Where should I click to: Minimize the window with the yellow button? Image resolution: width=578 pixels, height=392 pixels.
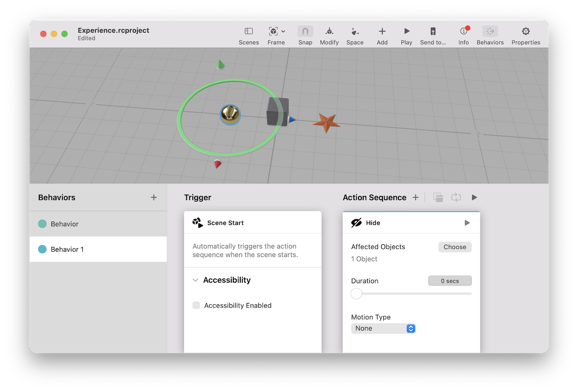[x=54, y=34]
